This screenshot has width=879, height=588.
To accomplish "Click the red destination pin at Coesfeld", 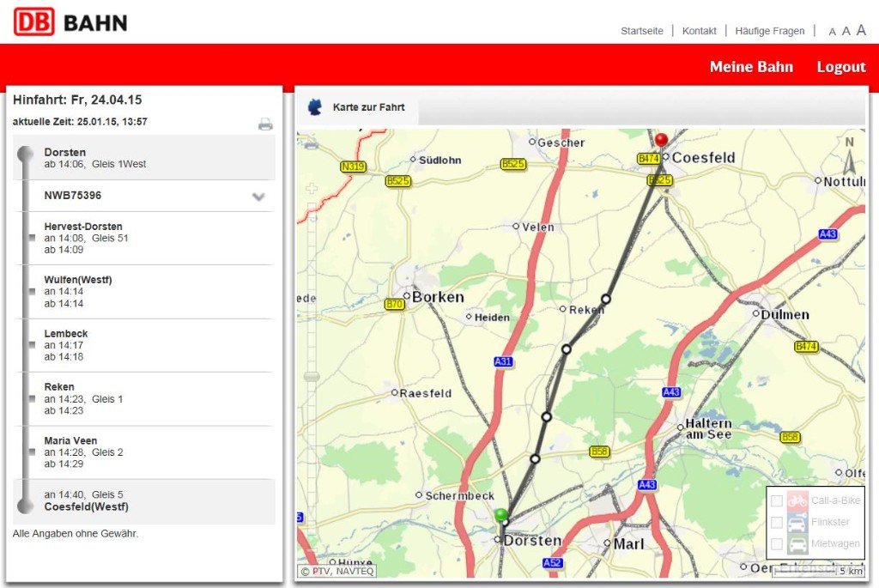I will click(660, 140).
